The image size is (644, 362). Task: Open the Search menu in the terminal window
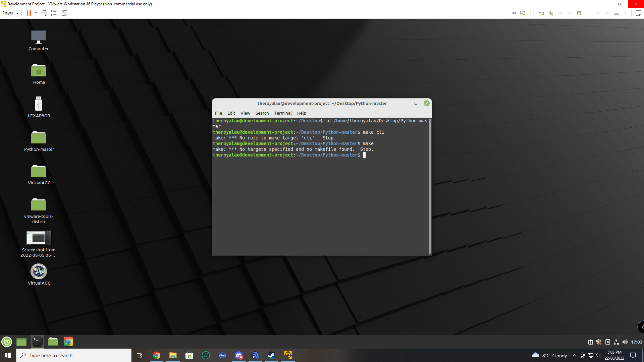[262, 113]
